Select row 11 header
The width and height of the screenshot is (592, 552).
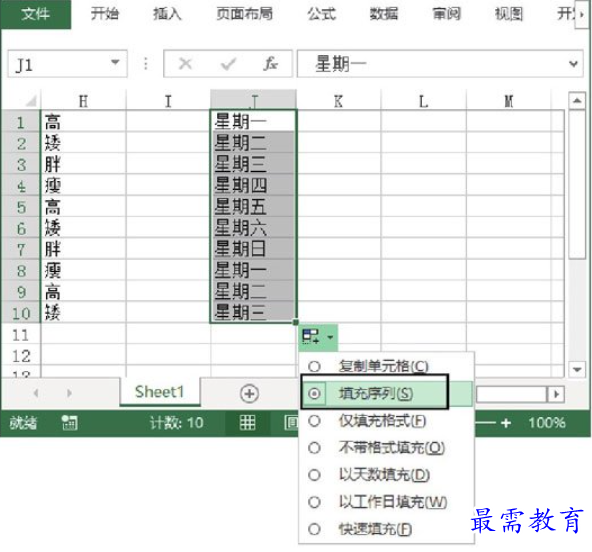click(x=21, y=334)
